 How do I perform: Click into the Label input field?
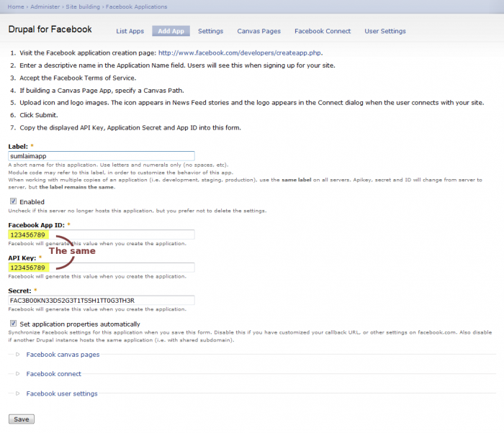coord(102,156)
